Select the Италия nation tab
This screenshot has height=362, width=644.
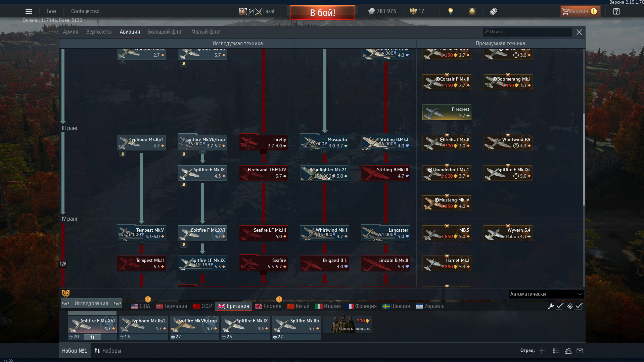[328, 306]
